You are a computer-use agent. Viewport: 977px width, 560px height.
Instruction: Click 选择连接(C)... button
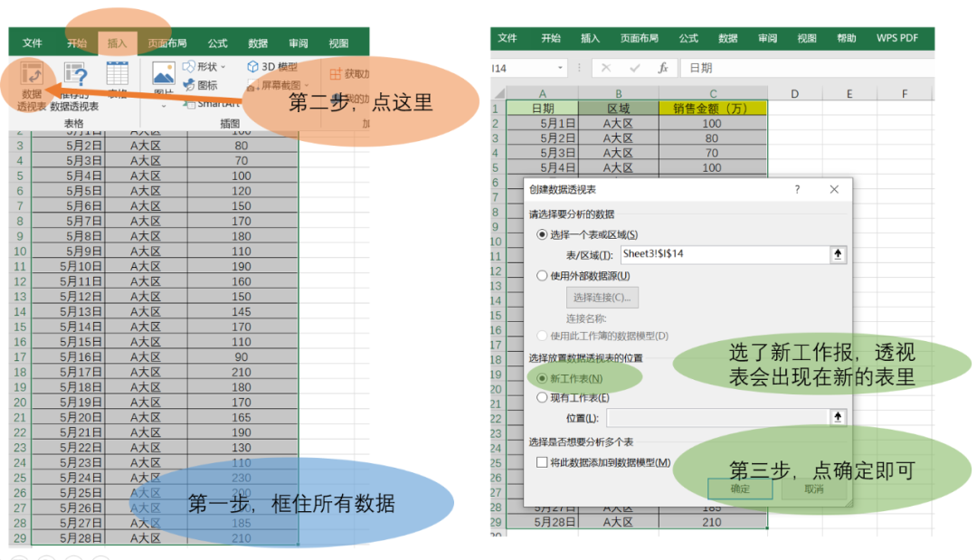(x=602, y=297)
